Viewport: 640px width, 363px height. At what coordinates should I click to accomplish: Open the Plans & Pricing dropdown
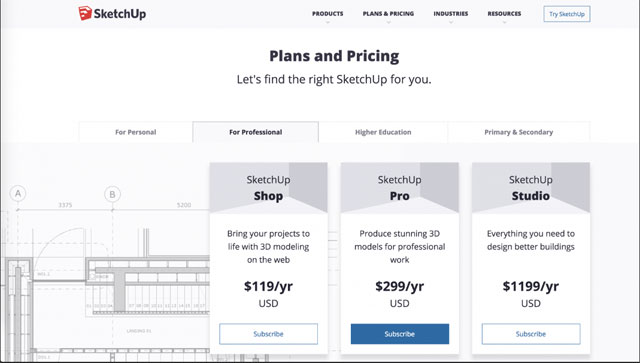pos(388,14)
